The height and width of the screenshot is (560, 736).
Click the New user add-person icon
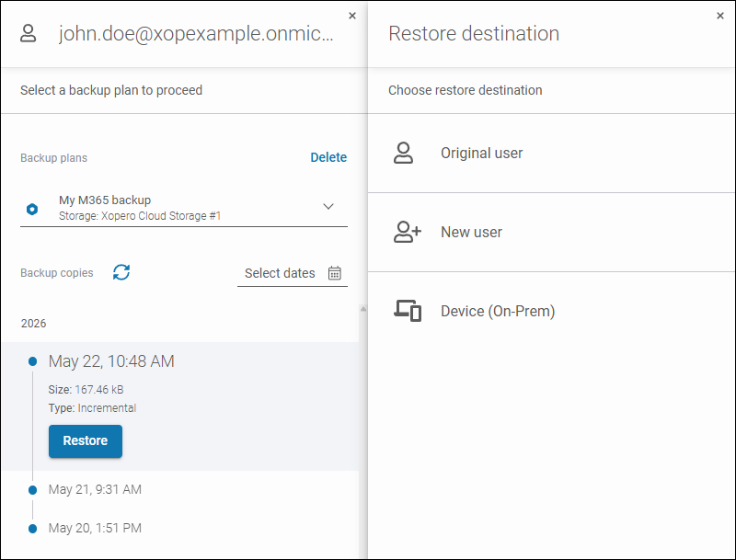tap(407, 232)
